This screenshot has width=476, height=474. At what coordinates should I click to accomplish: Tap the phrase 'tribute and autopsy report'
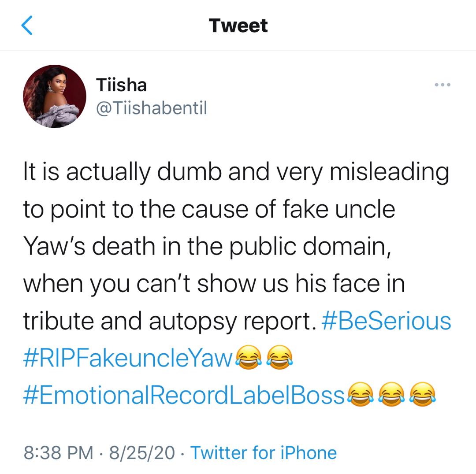(167, 322)
